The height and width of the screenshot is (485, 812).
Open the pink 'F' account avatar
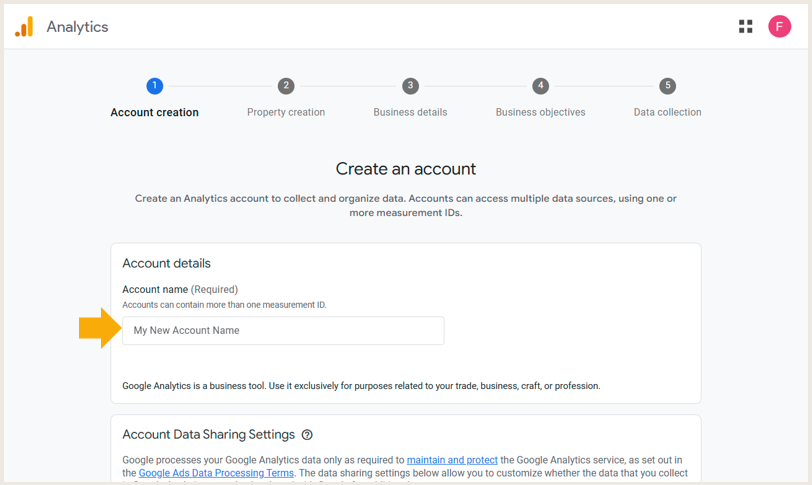[x=779, y=26]
